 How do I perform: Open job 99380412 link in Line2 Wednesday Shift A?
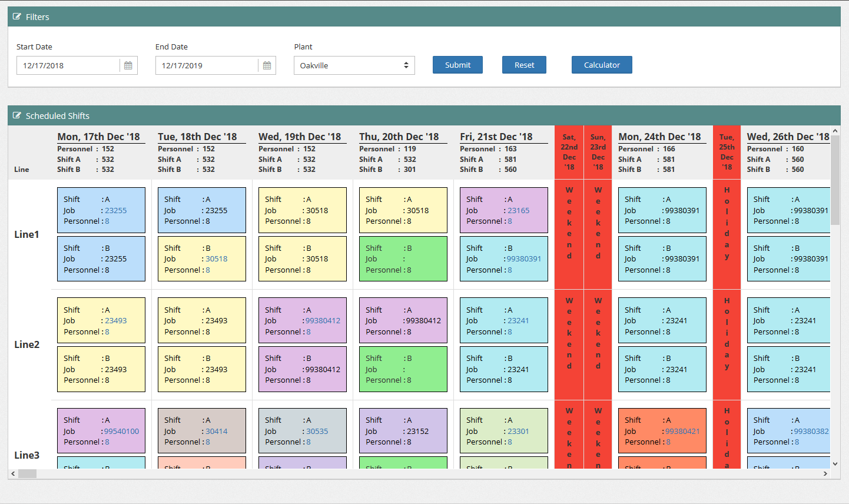(x=323, y=320)
